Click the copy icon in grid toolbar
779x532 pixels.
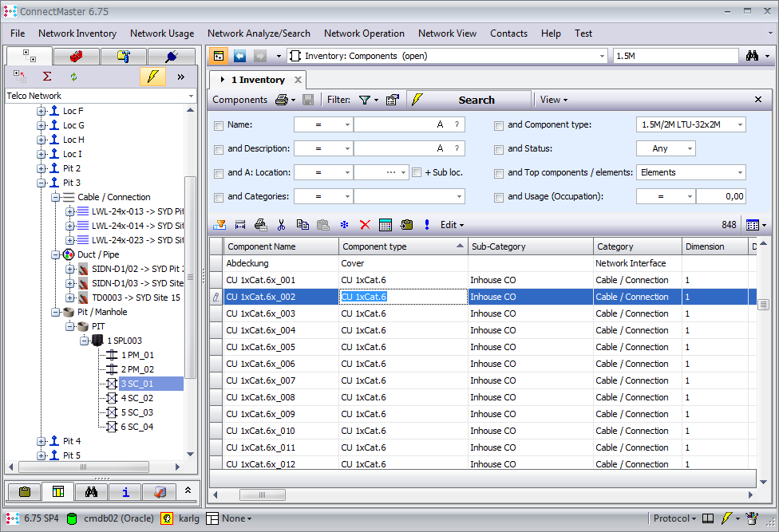pos(302,225)
